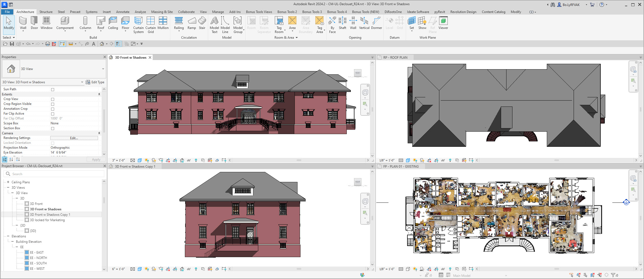Open the Massing & Site tab

(x=162, y=12)
